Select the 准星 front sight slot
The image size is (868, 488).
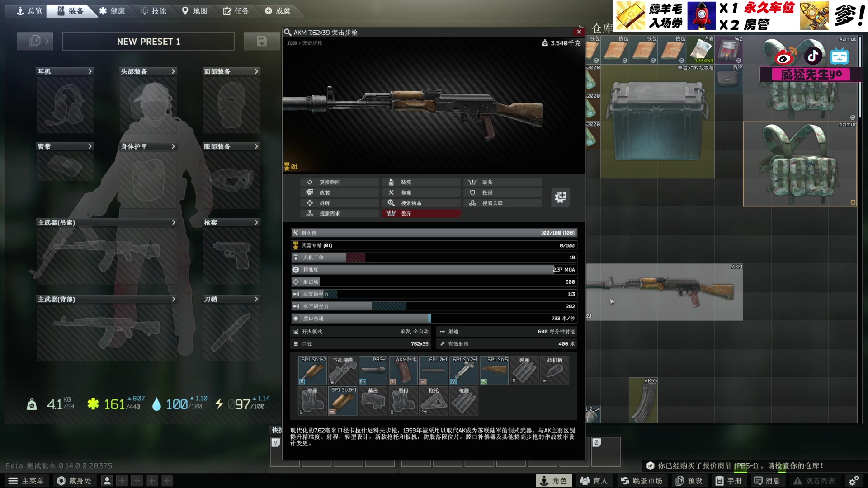click(x=312, y=401)
